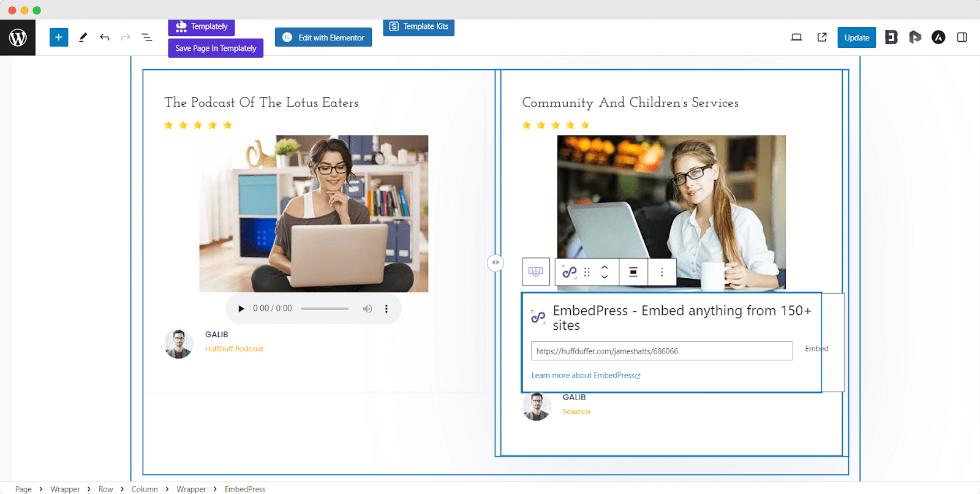Click the second Wrapper breadcrumb after Column
Image resolution: width=980 pixels, height=494 pixels.
pyautogui.click(x=191, y=489)
